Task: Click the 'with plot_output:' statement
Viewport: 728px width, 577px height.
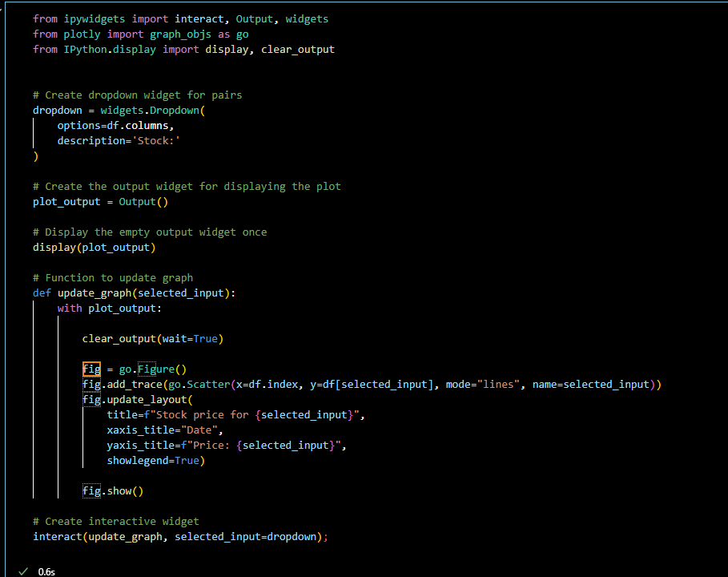Action: 110,309
